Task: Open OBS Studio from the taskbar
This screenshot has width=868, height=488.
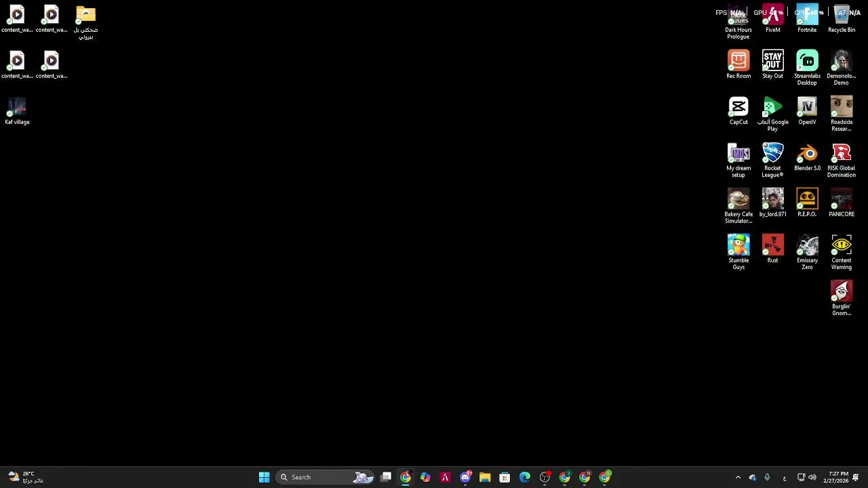Action: tap(545, 477)
